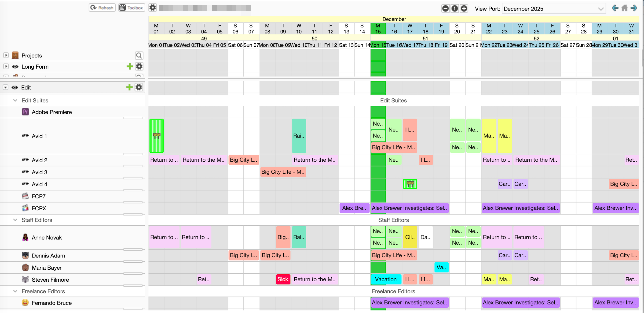The image size is (644, 313).
Task: Open the Toolbox button
Action: 132,8
